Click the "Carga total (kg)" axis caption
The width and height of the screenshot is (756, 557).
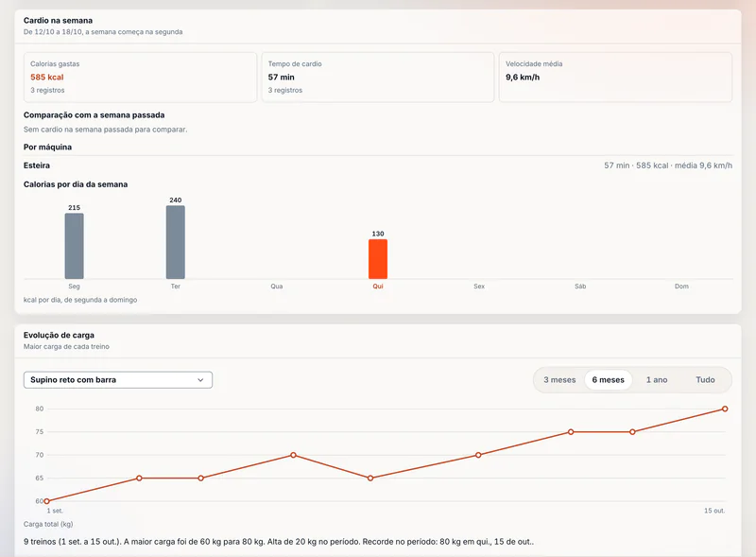[48, 524]
